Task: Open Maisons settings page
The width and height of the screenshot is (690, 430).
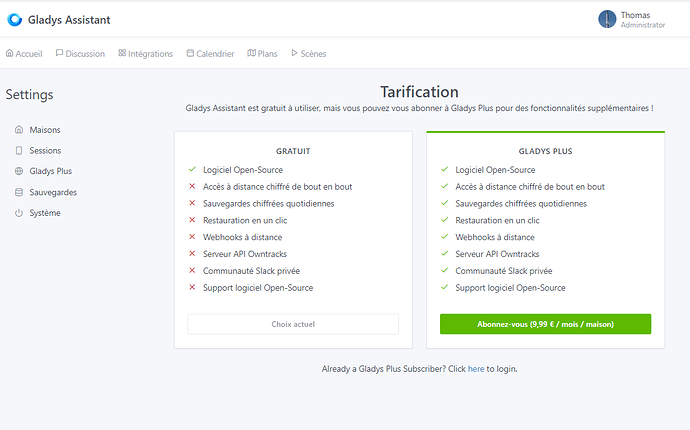Action: (44, 130)
